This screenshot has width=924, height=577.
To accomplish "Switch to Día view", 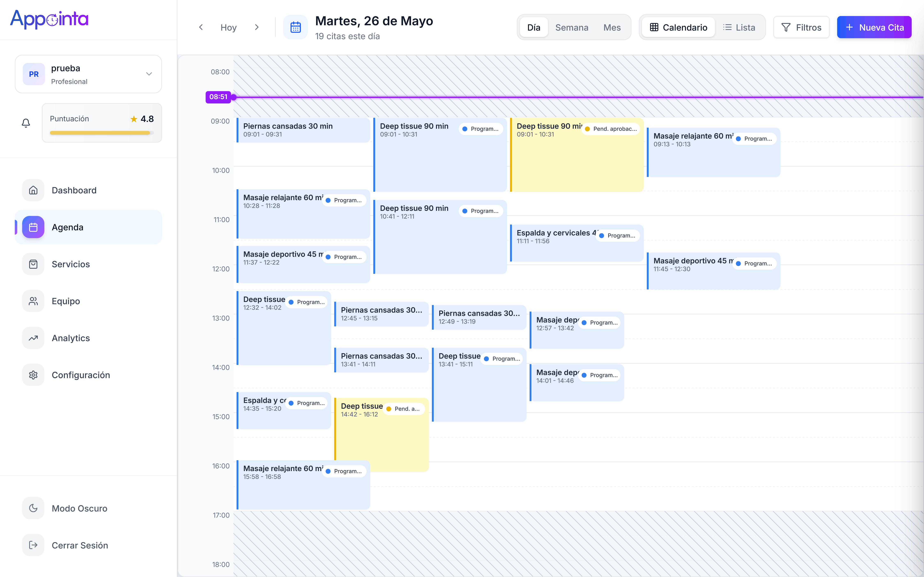I will [x=534, y=27].
